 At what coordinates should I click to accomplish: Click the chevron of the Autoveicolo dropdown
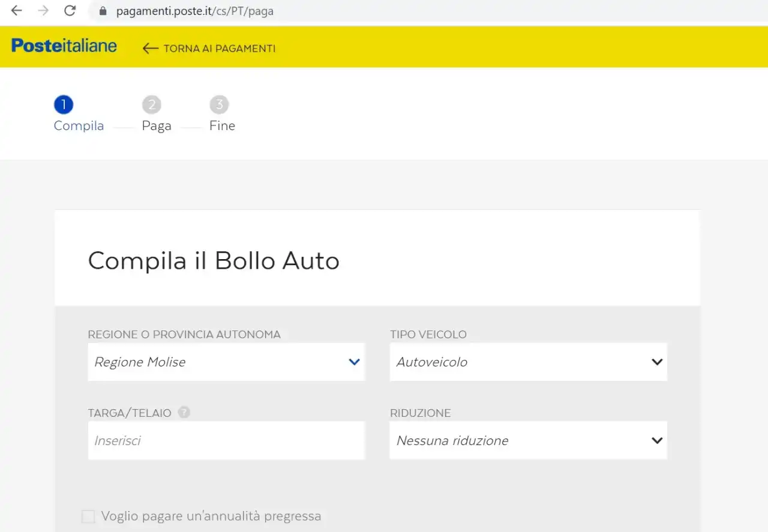pos(657,362)
